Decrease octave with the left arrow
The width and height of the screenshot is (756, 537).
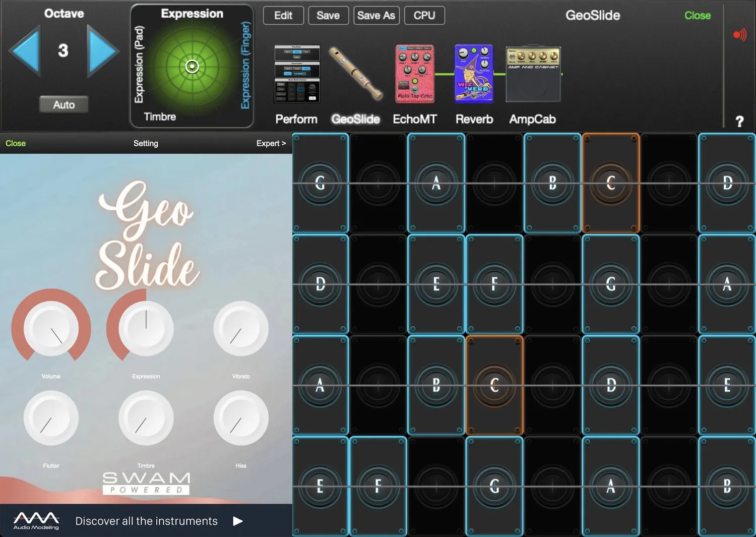(x=24, y=51)
